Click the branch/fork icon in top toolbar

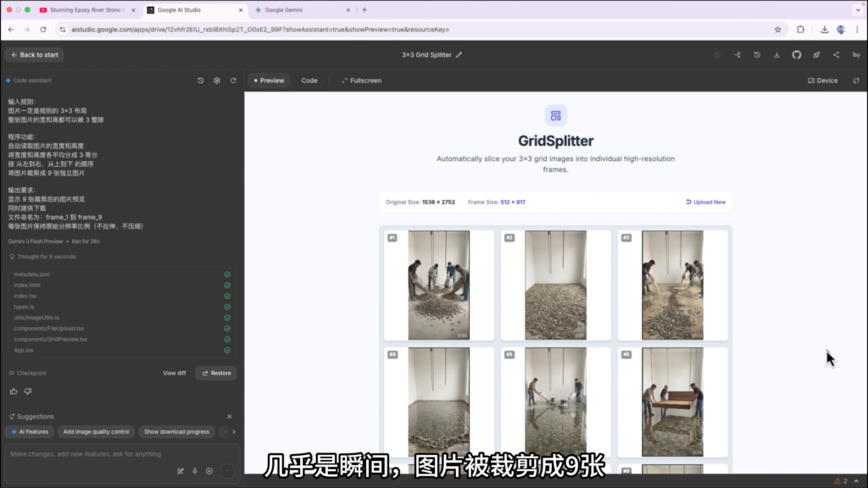[x=737, y=55]
